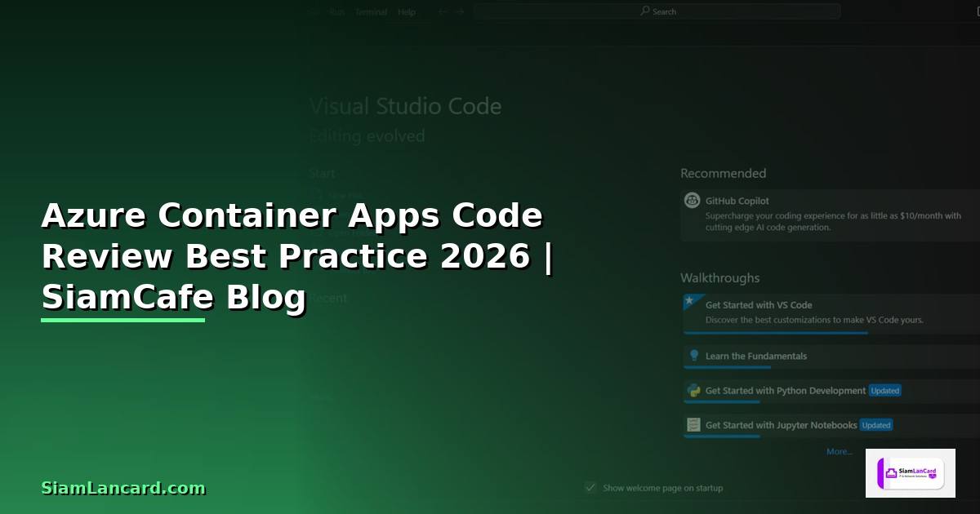Open the Run menu
Image resolution: width=980 pixels, height=514 pixels.
pos(337,12)
